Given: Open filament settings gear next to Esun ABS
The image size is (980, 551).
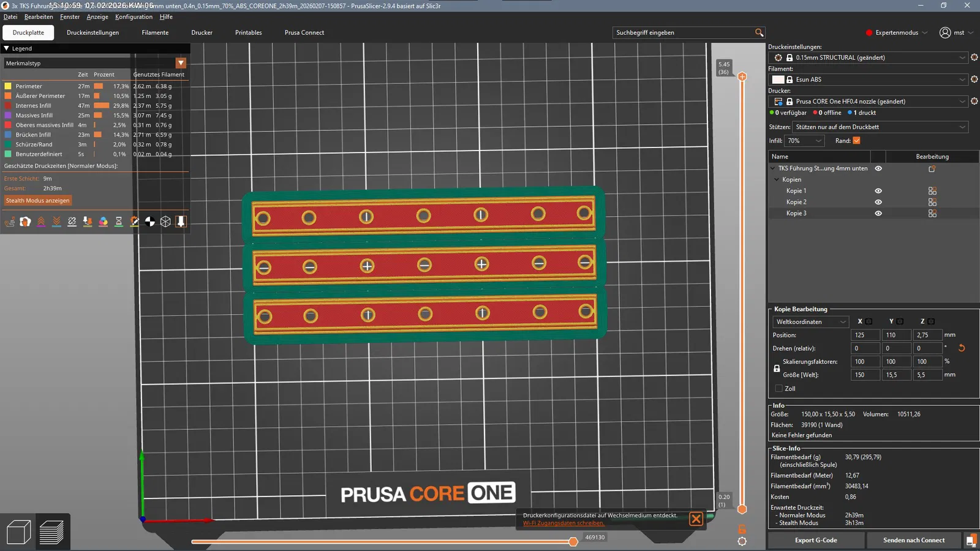Looking at the screenshot, I should (x=974, y=80).
